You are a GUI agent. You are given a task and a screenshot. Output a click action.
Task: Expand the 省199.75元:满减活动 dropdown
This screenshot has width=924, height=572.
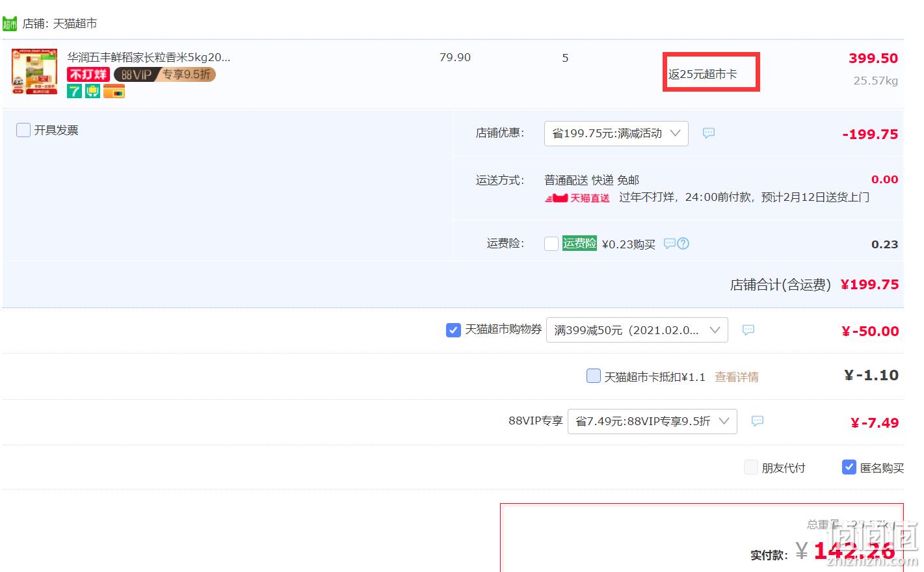pyautogui.click(x=616, y=133)
